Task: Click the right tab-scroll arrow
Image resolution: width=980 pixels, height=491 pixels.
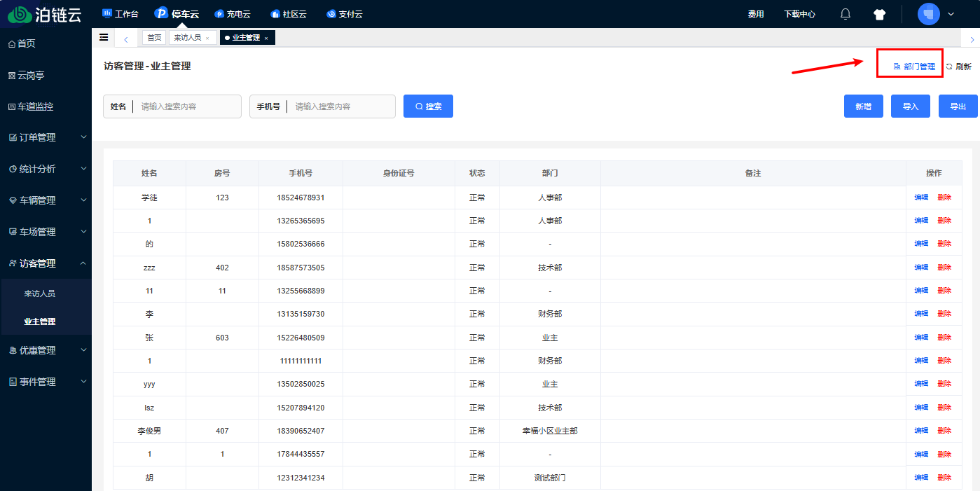Action: tap(972, 39)
